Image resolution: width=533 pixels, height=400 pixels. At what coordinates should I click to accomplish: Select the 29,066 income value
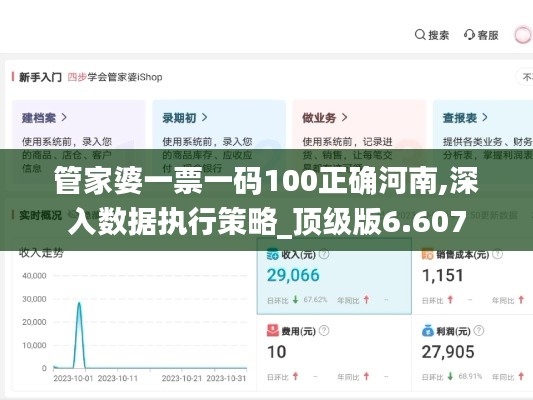(293, 275)
